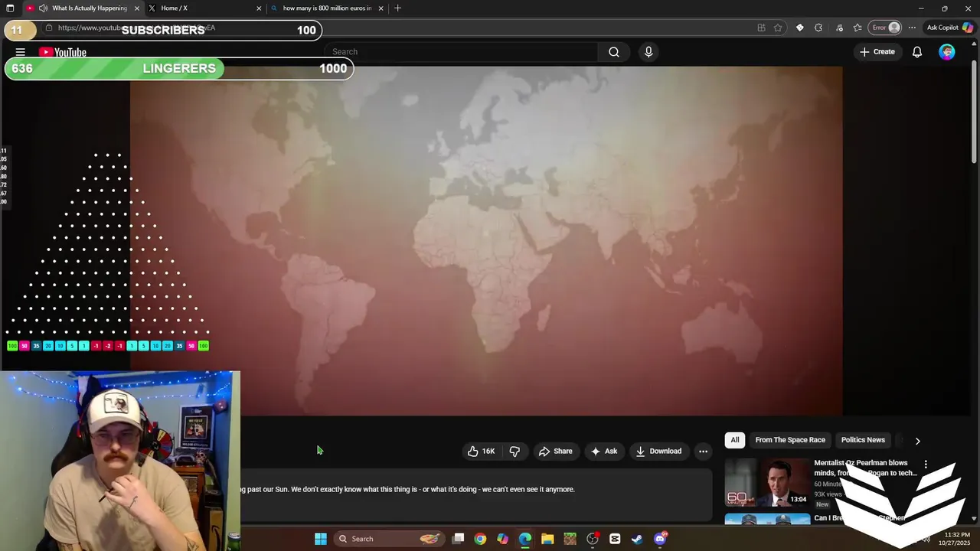Open more actions three-dot menu under video
This screenshot has height=551, width=980.
pos(703,452)
